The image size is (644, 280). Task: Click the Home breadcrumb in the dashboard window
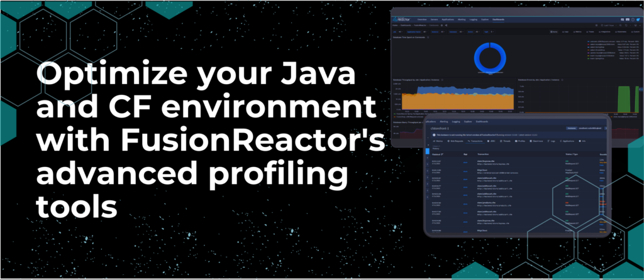pos(395,25)
